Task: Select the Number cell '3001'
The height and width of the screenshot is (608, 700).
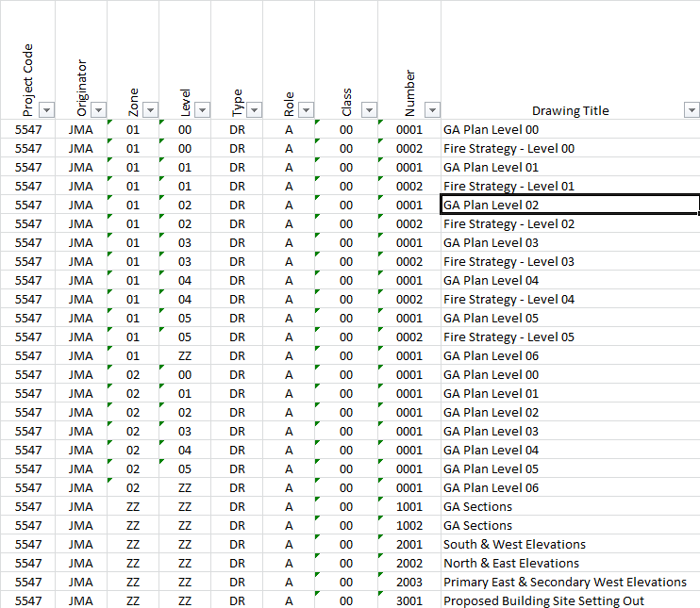Action: [x=409, y=600]
